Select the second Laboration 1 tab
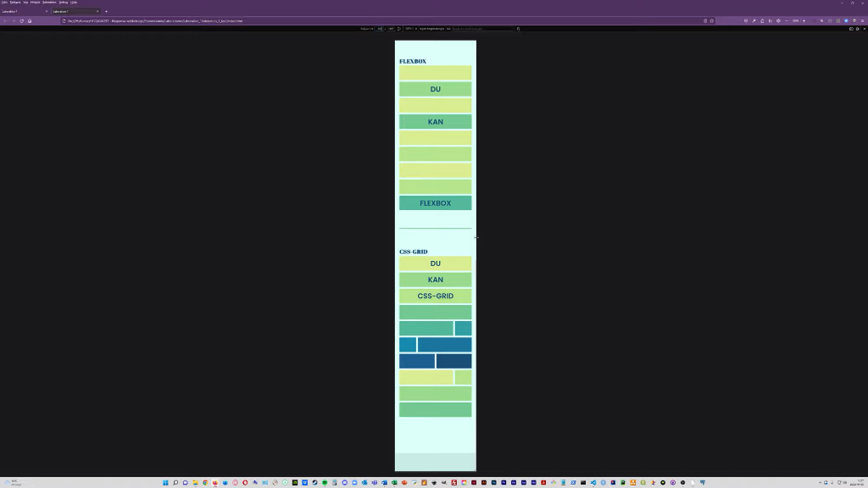 click(x=74, y=11)
